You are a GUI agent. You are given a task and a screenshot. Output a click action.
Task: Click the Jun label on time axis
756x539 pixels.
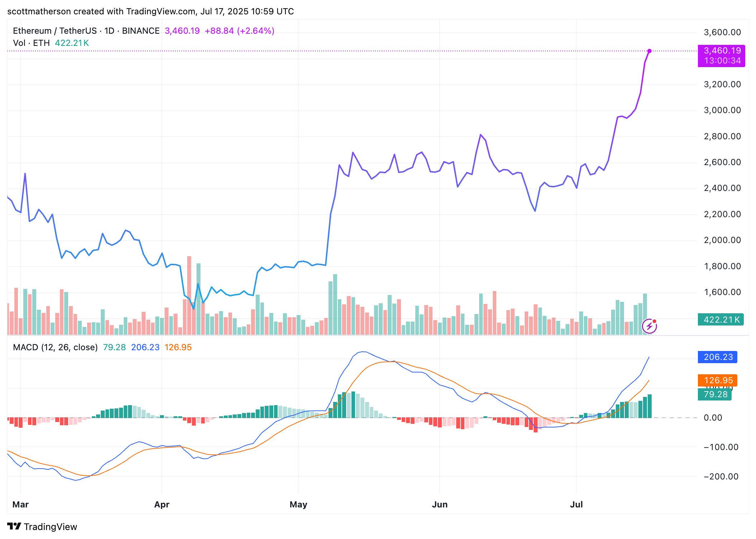[x=440, y=505]
